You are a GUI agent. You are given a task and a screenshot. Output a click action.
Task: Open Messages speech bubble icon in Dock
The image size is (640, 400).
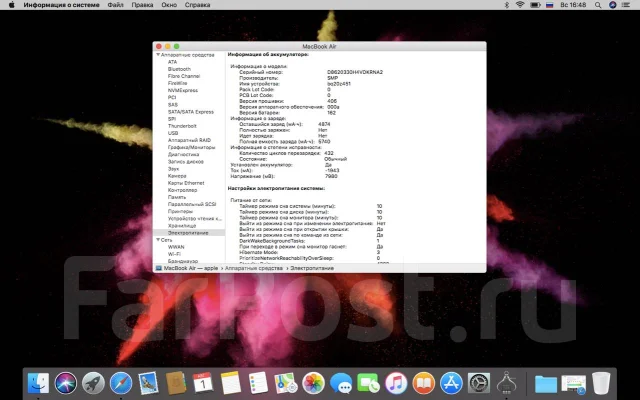[x=341, y=384]
